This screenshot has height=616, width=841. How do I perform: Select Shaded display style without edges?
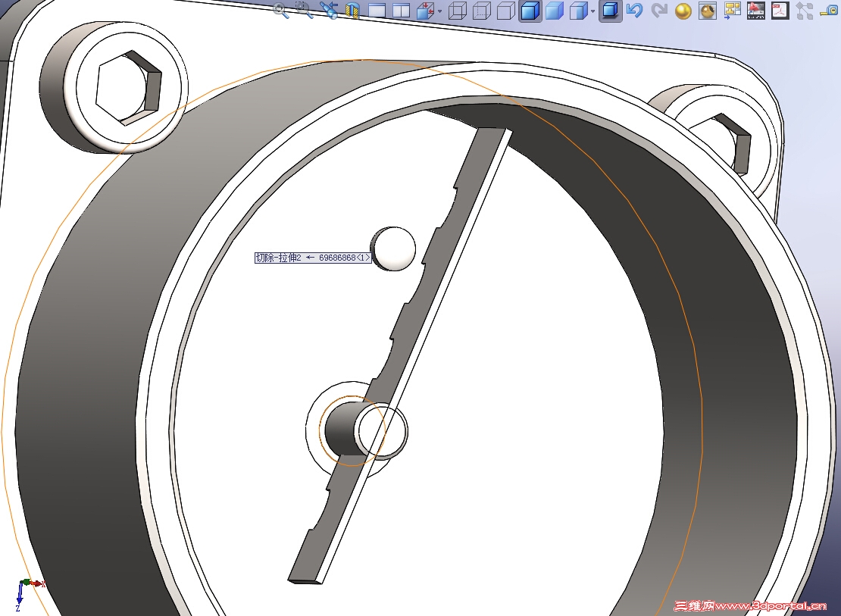[x=555, y=11]
